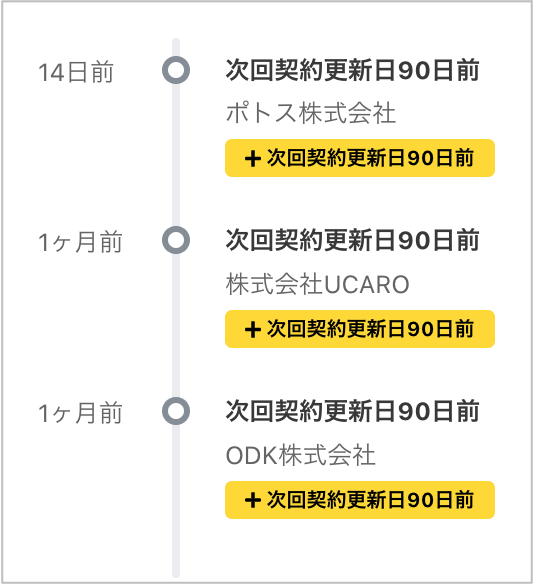Click the 1ヶ月前 timestamp next to ODK株式会社 entry
The height and width of the screenshot is (584, 534).
[80, 413]
